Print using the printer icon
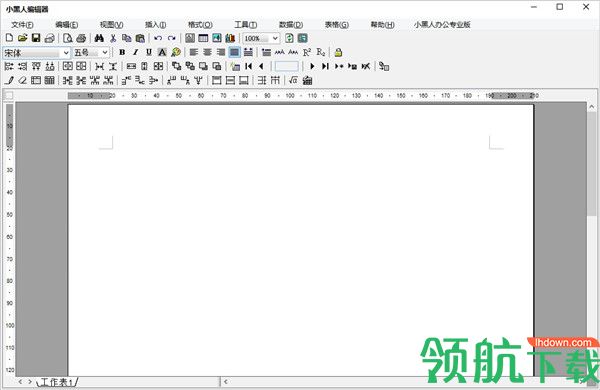Viewport: 600px width, 390px height. pos(81,38)
